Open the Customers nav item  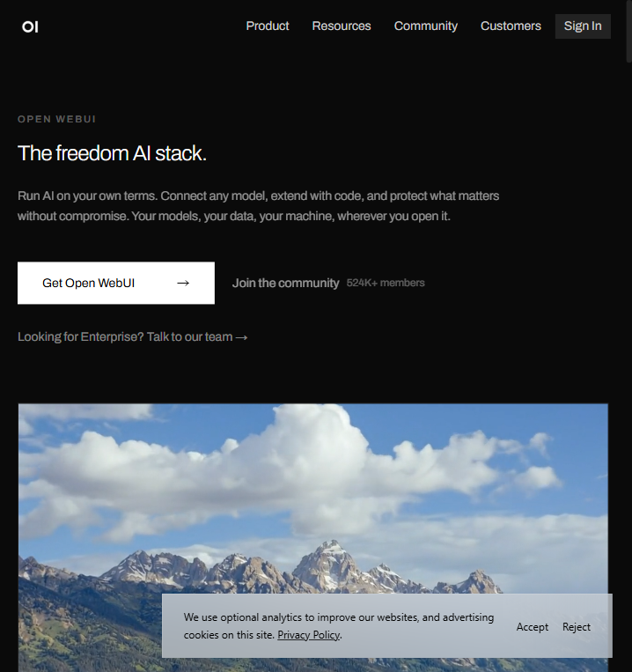[x=511, y=26]
